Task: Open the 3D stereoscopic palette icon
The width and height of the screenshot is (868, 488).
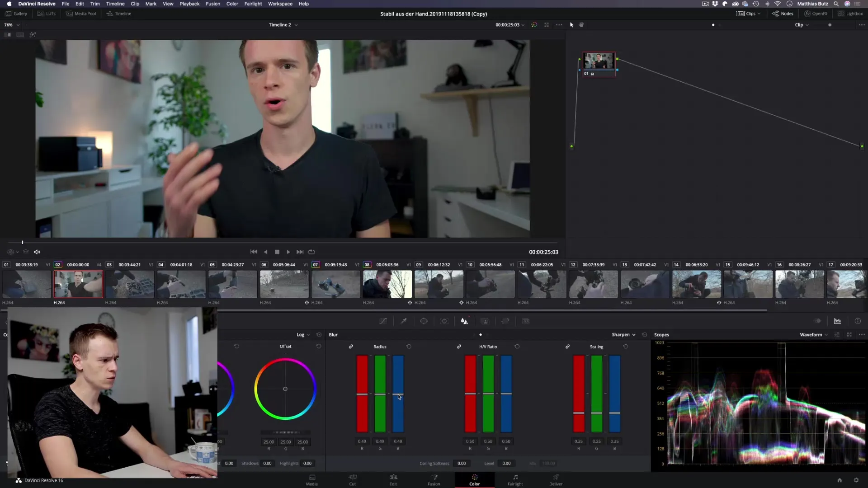Action: (x=525, y=321)
